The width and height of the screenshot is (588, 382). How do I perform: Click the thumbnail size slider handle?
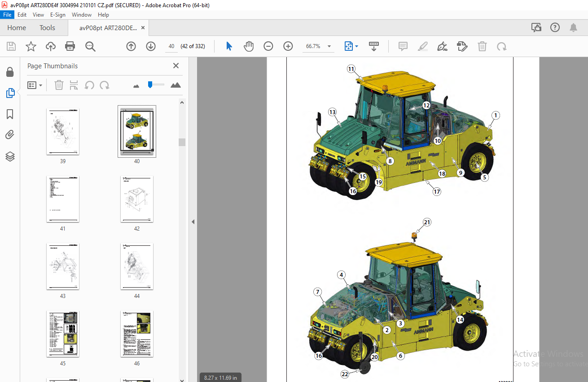pos(150,84)
